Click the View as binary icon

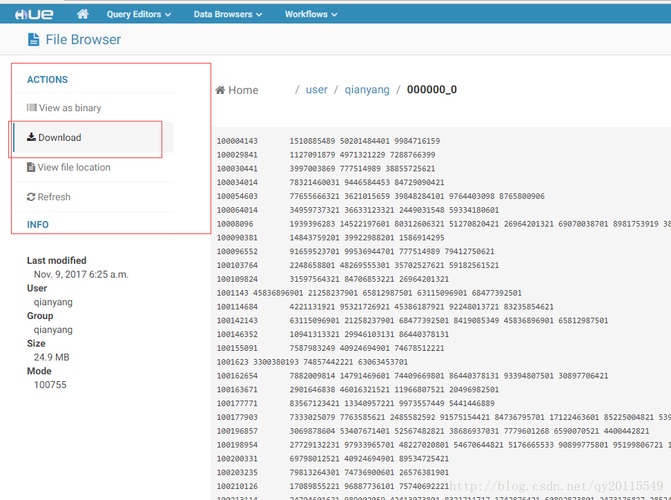click(x=31, y=108)
